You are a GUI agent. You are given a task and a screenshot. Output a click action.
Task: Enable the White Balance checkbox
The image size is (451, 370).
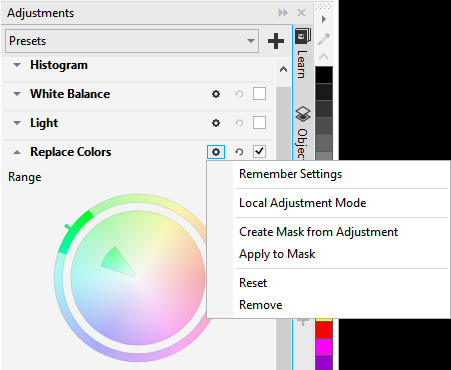tap(259, 94)
